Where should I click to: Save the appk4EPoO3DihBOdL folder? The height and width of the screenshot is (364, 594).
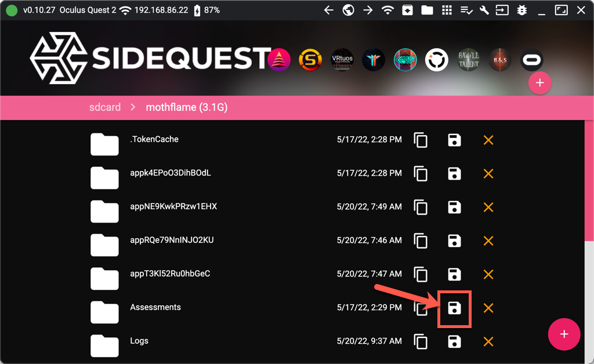454,174
